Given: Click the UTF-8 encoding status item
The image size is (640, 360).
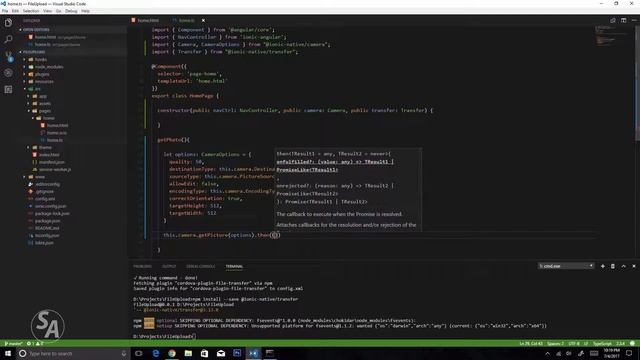Looking at the screenshot, I should click(x=574, y=344).
